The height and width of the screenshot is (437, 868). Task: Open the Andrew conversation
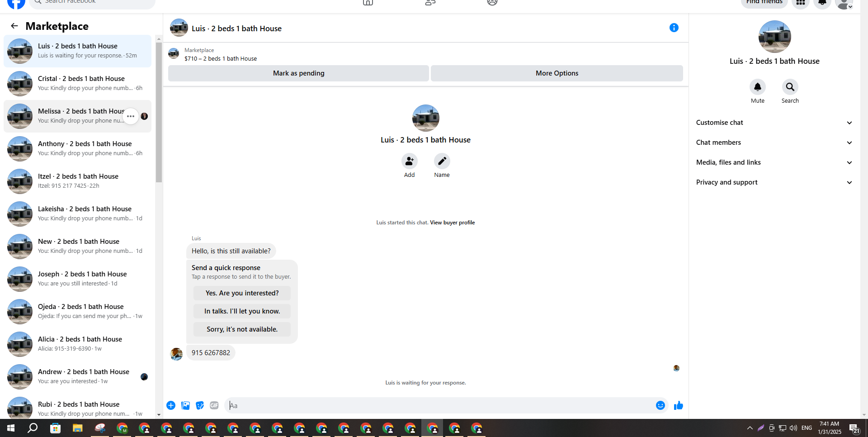(x=78, y=377)
